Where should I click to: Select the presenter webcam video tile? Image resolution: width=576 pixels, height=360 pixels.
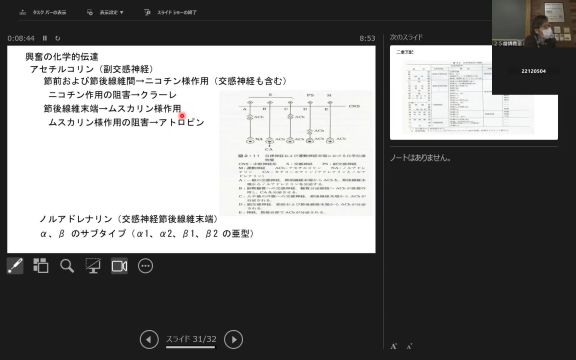(534, 24)
